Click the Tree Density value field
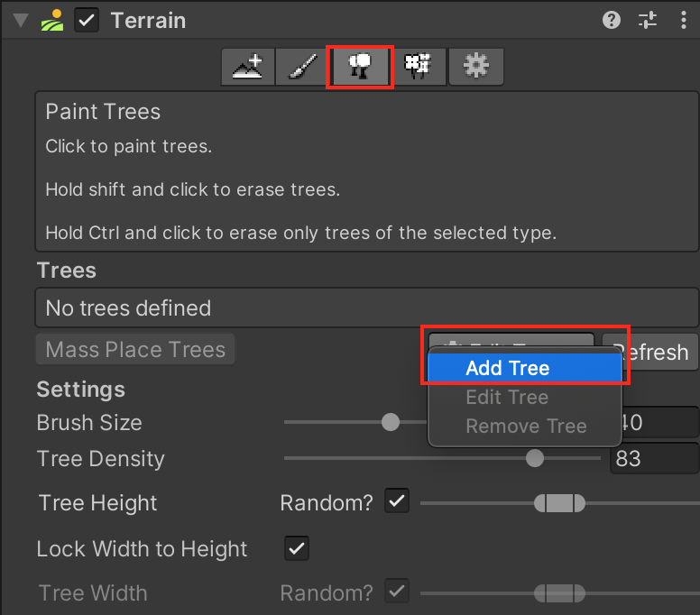This screenshot has height=615, width=700. (654, 458)
